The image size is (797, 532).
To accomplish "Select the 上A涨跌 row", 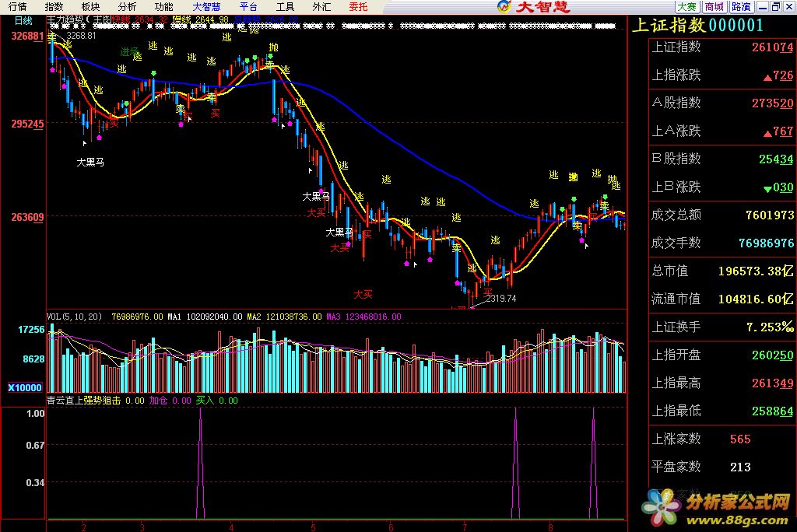I will coord(722,131).
